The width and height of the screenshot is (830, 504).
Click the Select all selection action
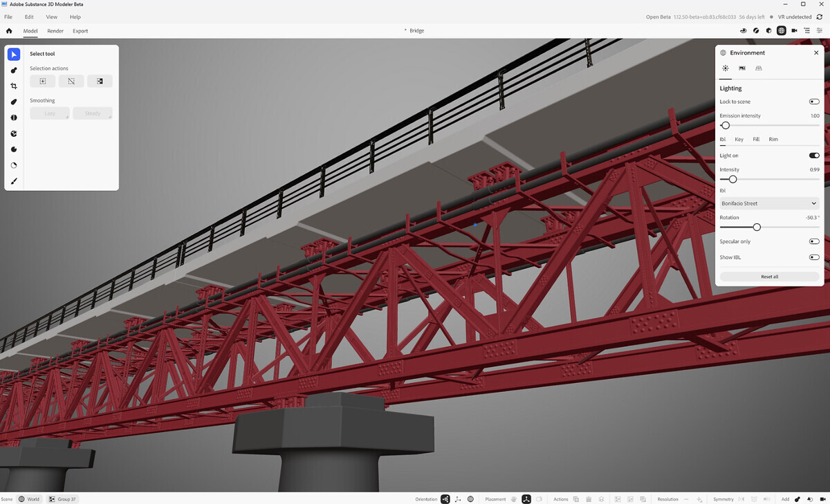[x=42, y=81]
